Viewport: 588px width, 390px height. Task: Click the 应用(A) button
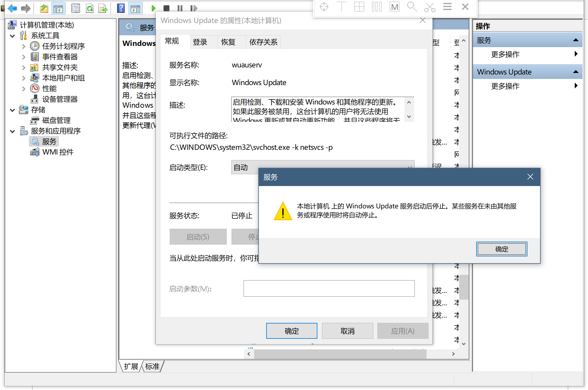[403, 331]
